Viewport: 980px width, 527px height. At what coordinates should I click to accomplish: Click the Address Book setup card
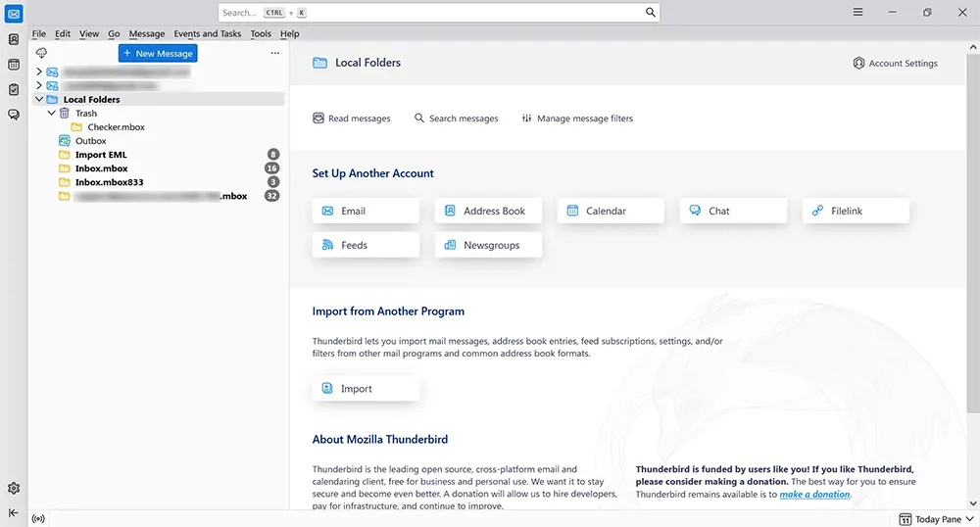[488, 211]
